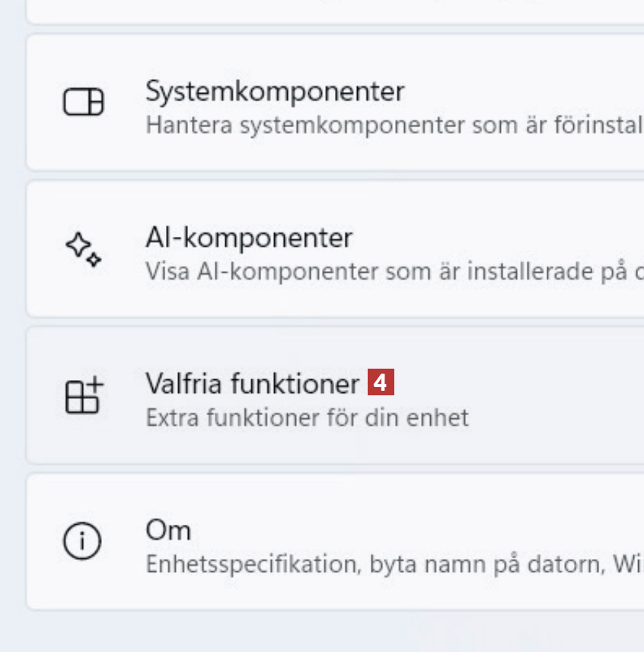Click the partially visible card at the top

click(335, 11)
